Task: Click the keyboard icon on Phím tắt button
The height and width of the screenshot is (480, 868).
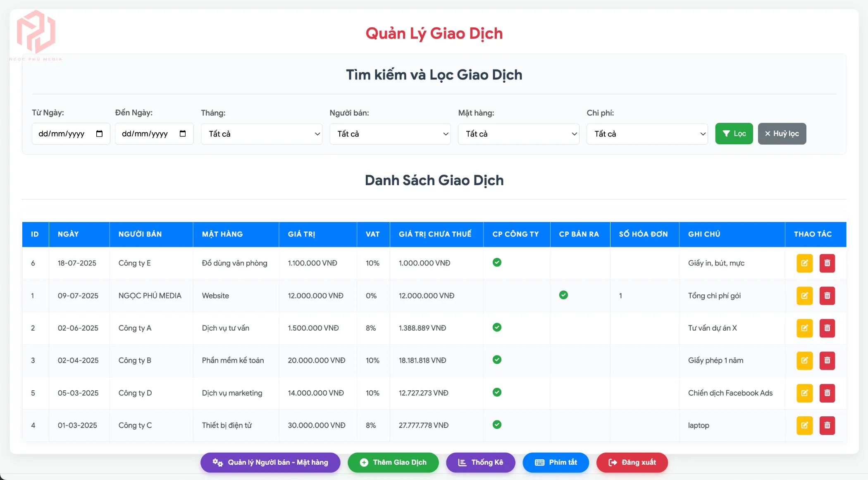Action: [x=539, y=463]
